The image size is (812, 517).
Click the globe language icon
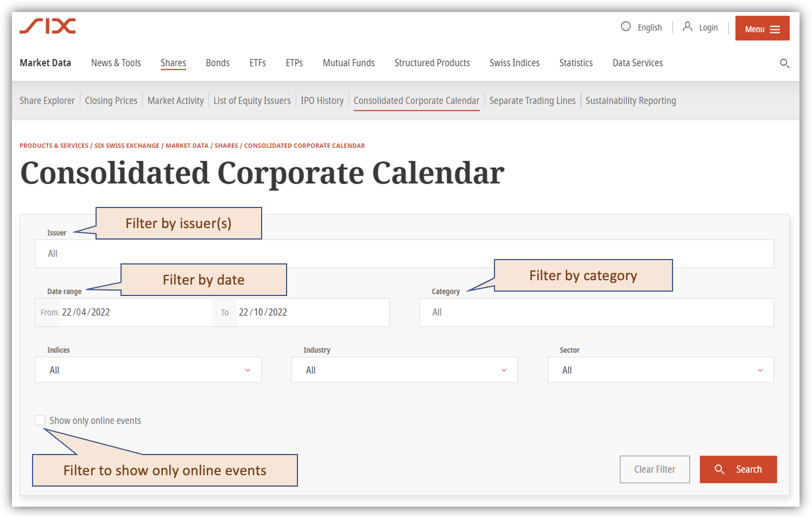point(626,26)
